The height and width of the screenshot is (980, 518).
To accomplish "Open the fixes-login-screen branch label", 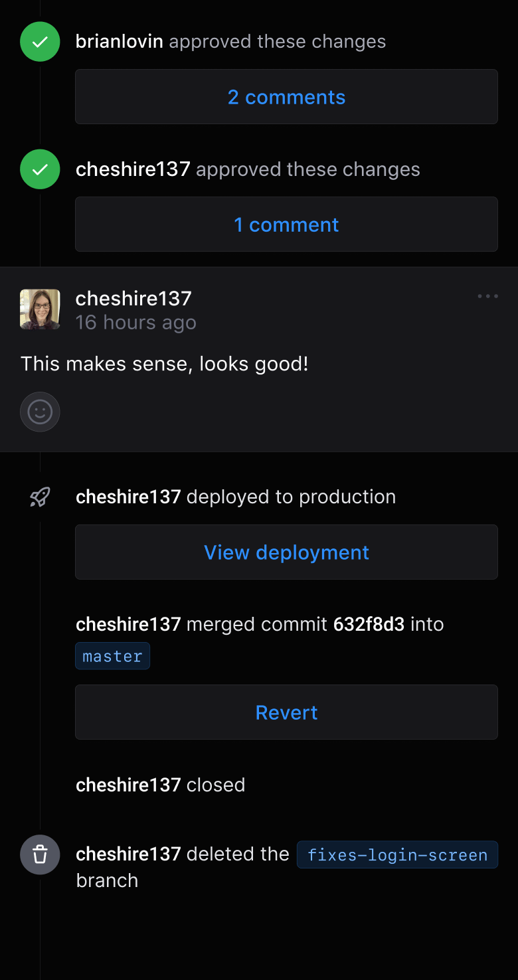I will (397, 855).
